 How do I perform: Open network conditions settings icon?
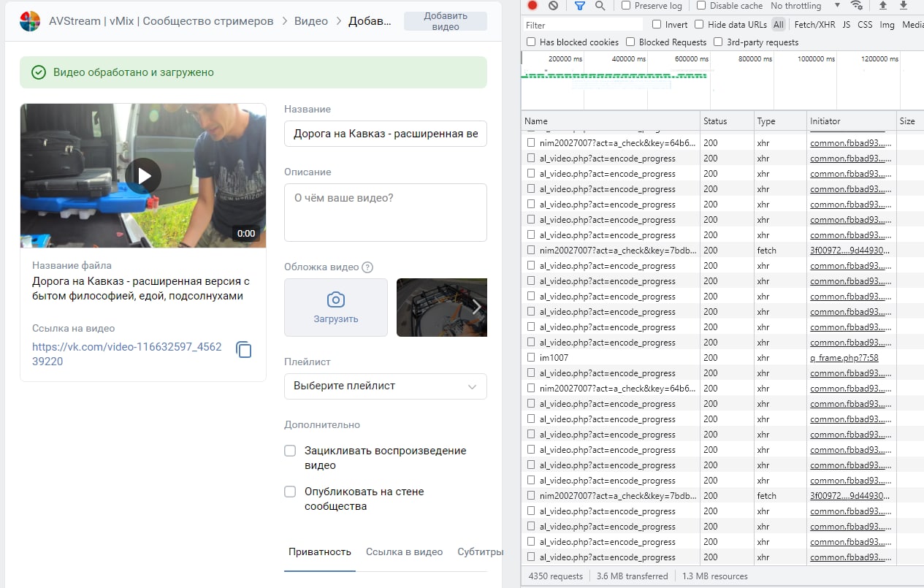pyautogui.click(x=858, y=6)
